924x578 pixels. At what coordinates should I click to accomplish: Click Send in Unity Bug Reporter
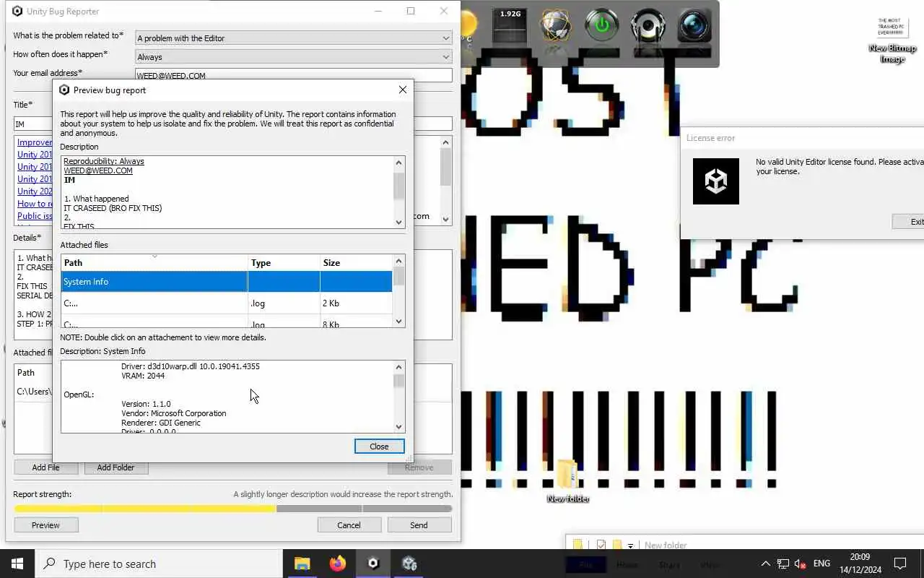point(419,525)
